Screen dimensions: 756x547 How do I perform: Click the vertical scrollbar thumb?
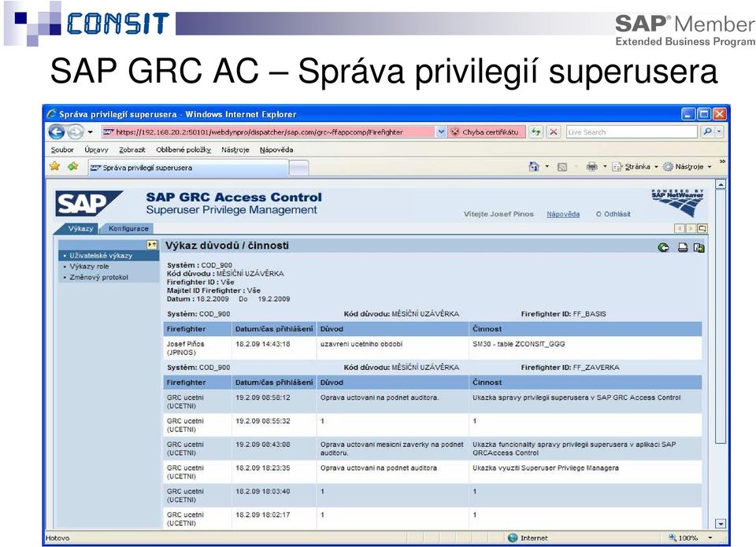(x=721, y=316)
